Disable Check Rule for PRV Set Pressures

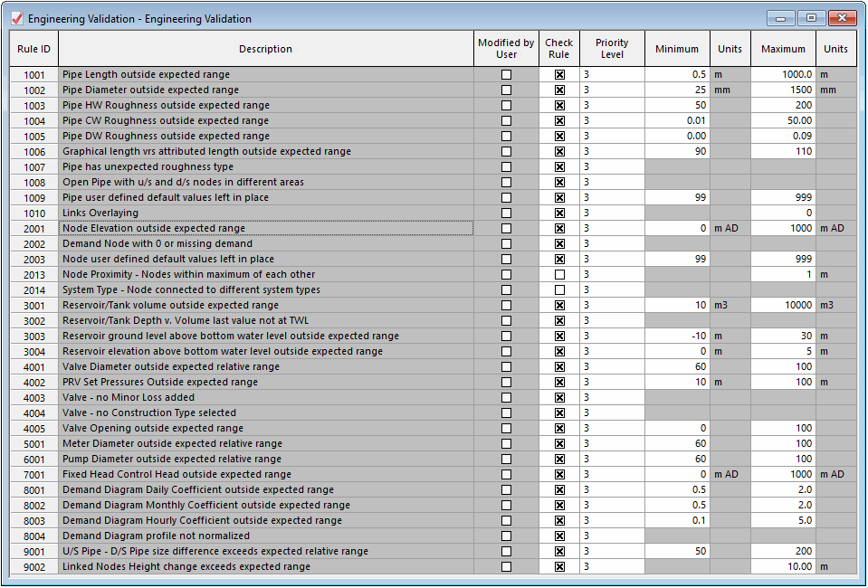pyautogui.click(x=559, y=383)
